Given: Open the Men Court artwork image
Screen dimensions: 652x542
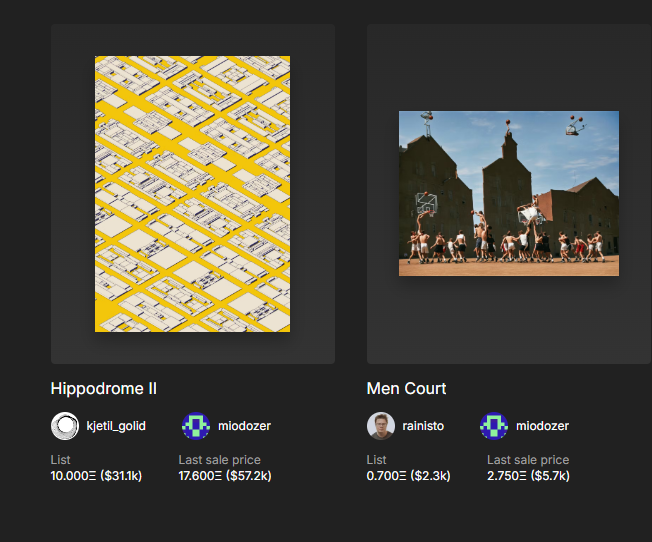Looking at the screenshot, I should pyautogui.click(x=508, y=193).
